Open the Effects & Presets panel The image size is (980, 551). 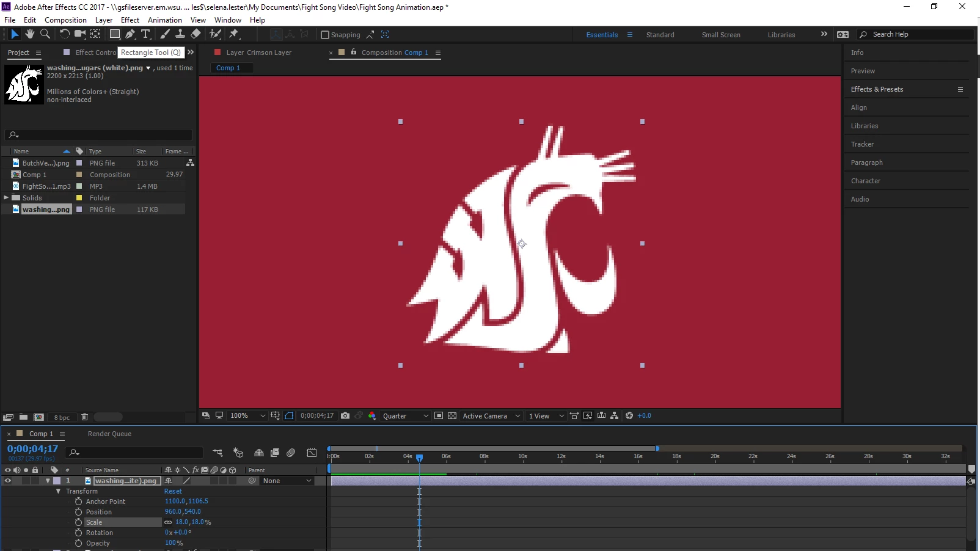(877, 89)
